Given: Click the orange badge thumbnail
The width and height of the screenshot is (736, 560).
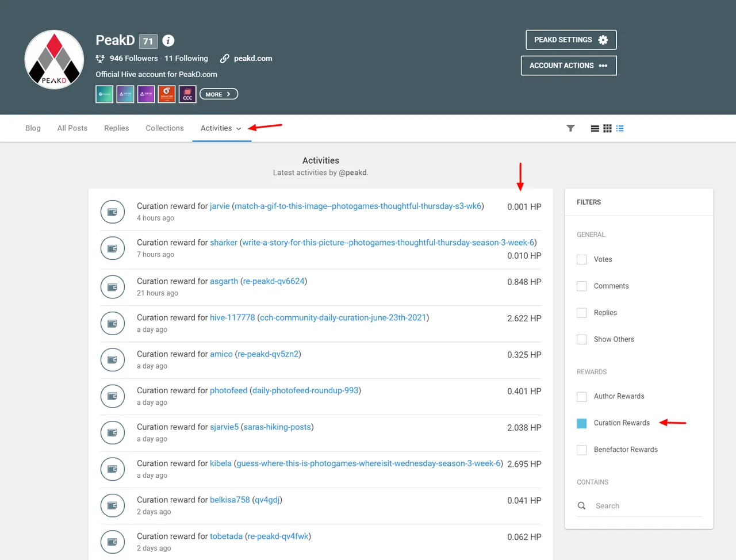Looking at the screenshot, I should pyautogui.click(x=167, y=94).
